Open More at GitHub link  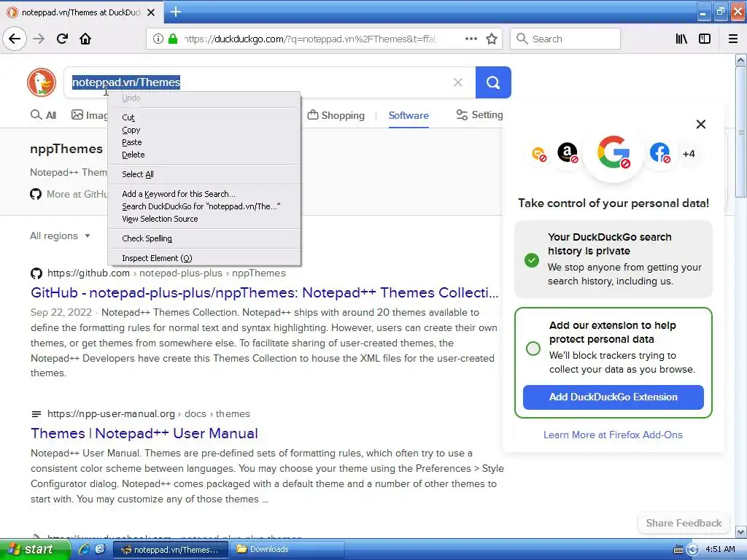69,194
